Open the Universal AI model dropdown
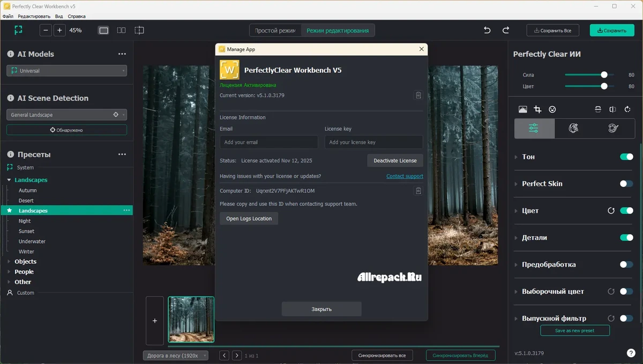The image size is (643, 364). click(x=66, y=71)
